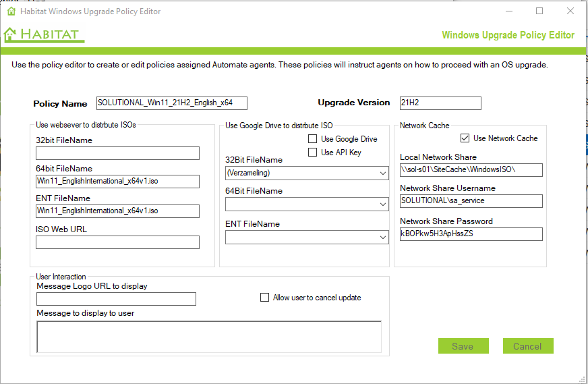The height and width of the screenshot is (384, 588).
Task: Click the Network Cache group label
Action: tap(424, 126)
